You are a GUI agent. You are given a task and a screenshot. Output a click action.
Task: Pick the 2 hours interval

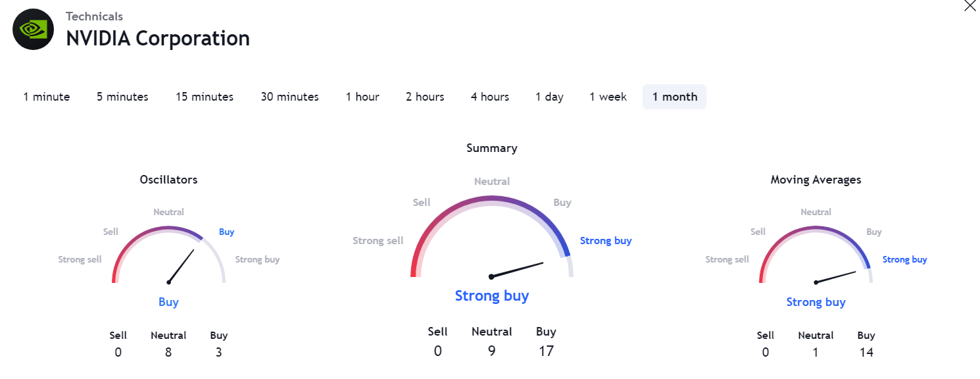coord(425,97)
